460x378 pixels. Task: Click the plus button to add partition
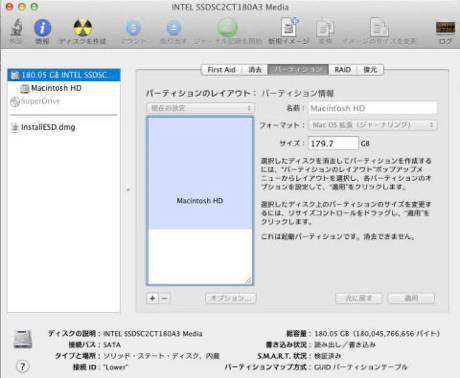(153, 298)
